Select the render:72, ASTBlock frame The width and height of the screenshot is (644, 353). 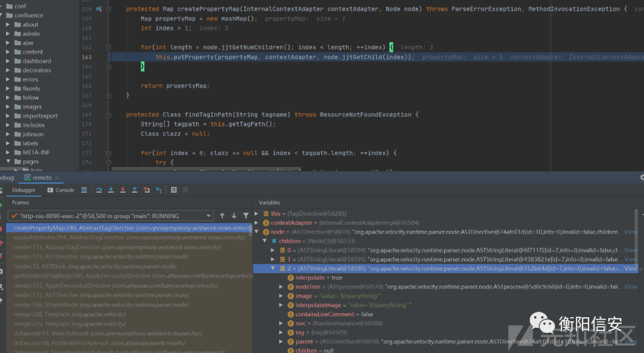129,267
